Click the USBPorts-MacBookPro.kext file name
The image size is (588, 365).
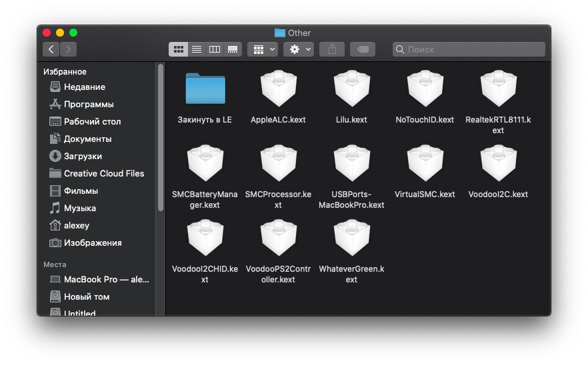(351, 199)
